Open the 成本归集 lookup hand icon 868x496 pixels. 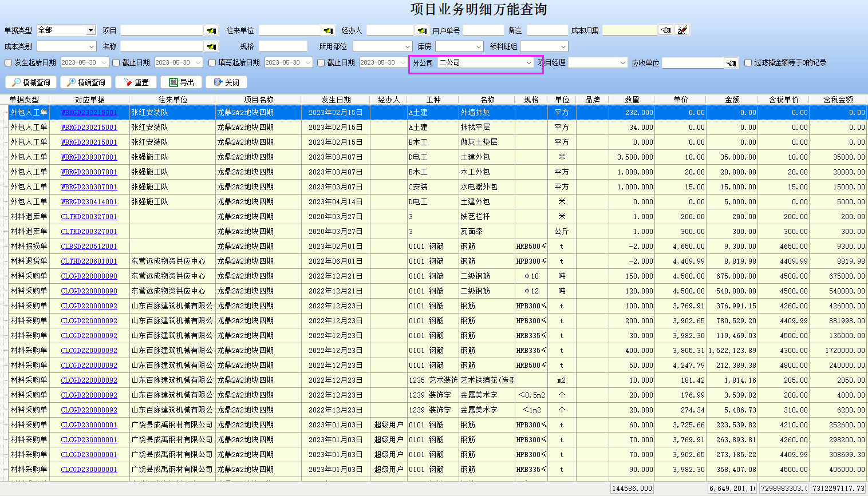(x=665, y=30)
